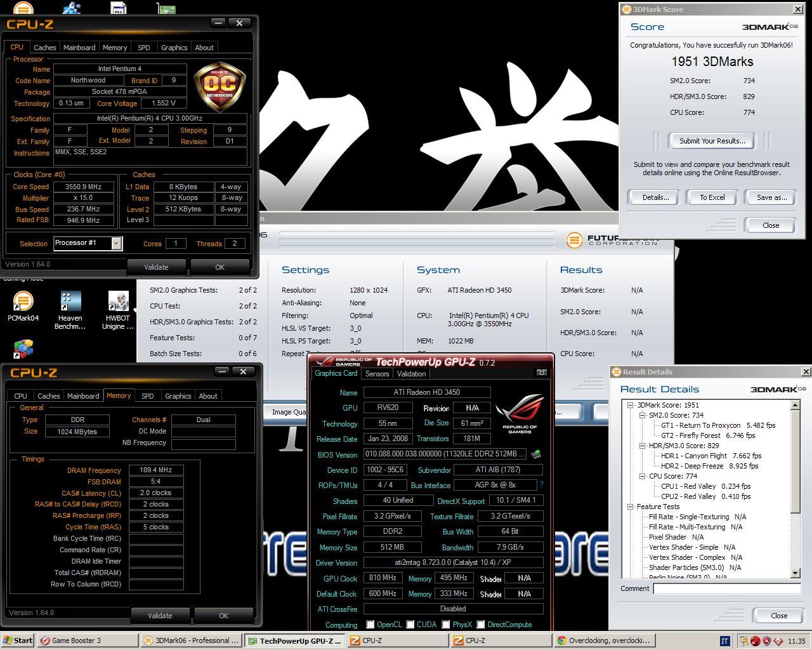Click the Save as... button

tap(771, 197)
